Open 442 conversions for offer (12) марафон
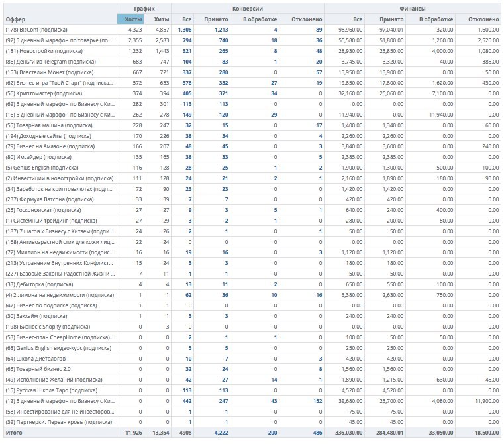Image resolution: width=504 pixels, height=444 pixels. pos(187,401)
